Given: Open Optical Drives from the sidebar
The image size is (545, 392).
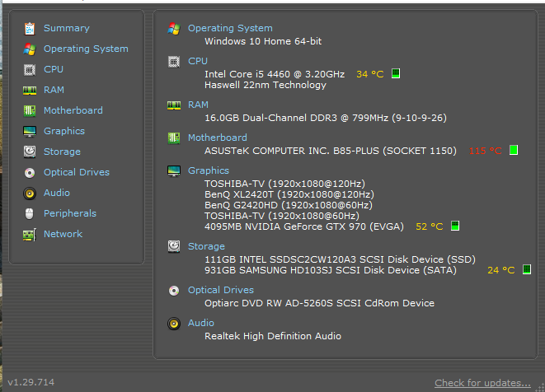Looking at the screenshot, I should click(77, 172).
